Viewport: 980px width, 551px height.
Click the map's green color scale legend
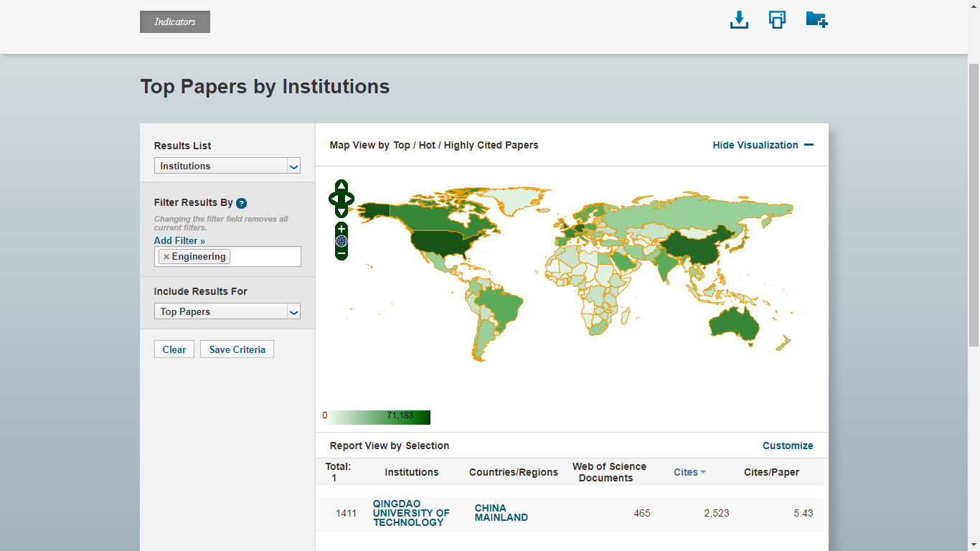point(379,417)
